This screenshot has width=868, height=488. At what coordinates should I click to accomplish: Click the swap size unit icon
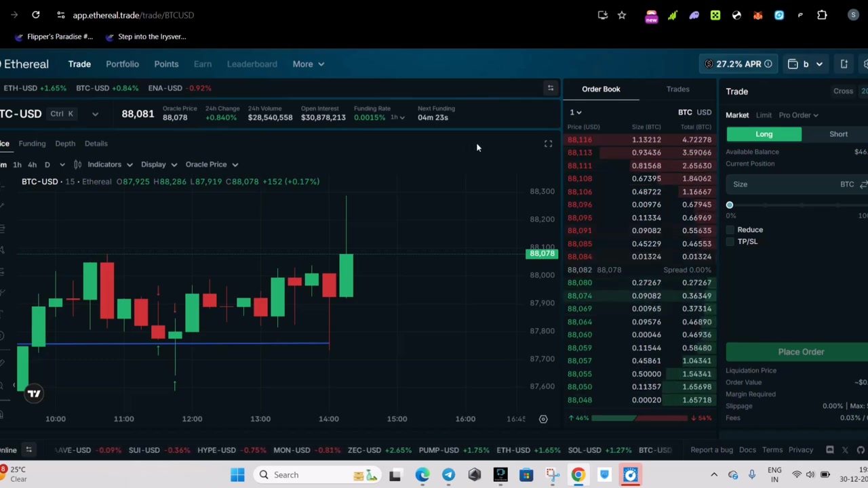click(863, 184)
